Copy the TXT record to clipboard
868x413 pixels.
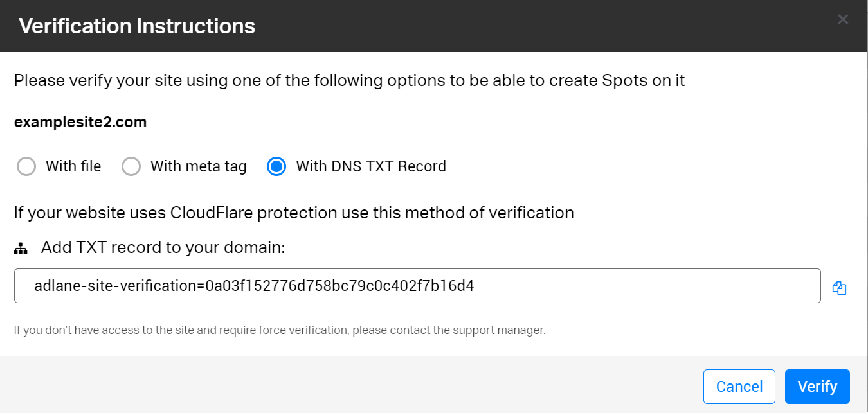(x=839, y=288)
